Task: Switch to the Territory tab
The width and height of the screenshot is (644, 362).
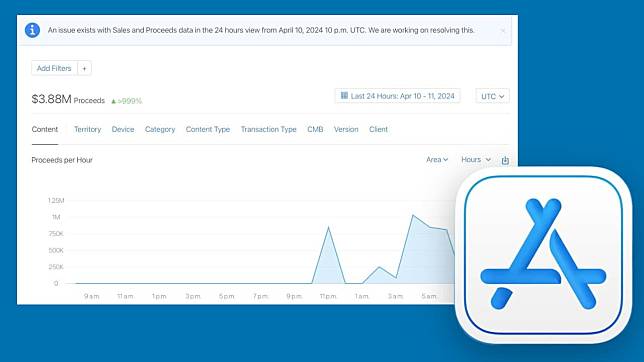Action: 87,129
